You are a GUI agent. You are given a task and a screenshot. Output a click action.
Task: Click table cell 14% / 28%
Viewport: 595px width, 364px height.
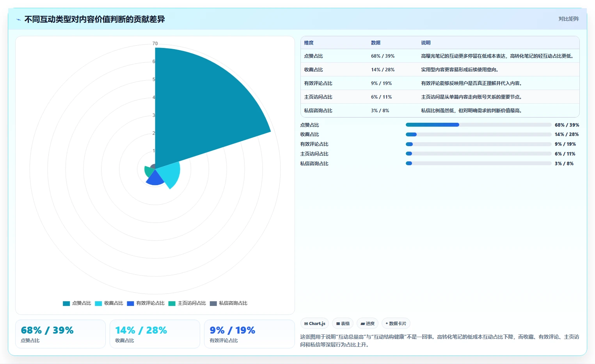(383, 70)
